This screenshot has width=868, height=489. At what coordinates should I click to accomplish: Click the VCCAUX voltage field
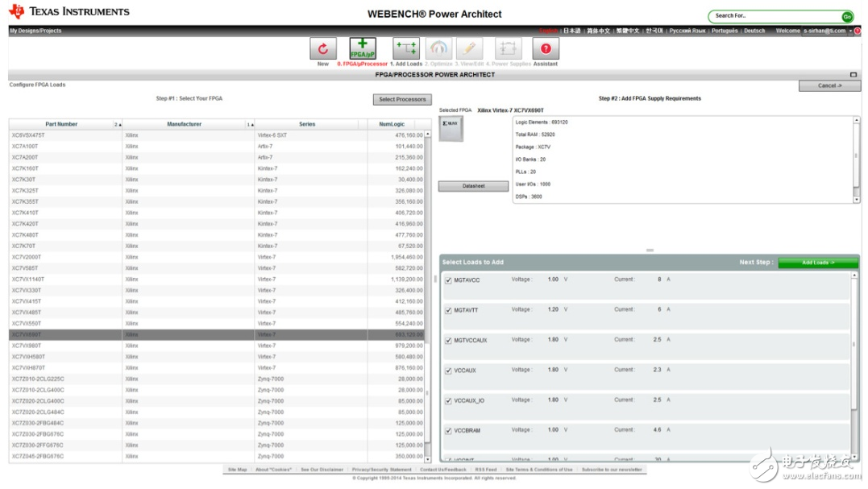tap(552, 370)
